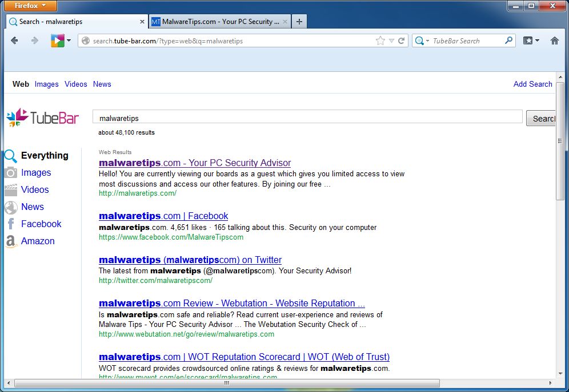This screenshot has height=392, width=569.
Task: Click the vertical scrollbar down arrow
Action: pyautogui.click(x=560, y=374)
